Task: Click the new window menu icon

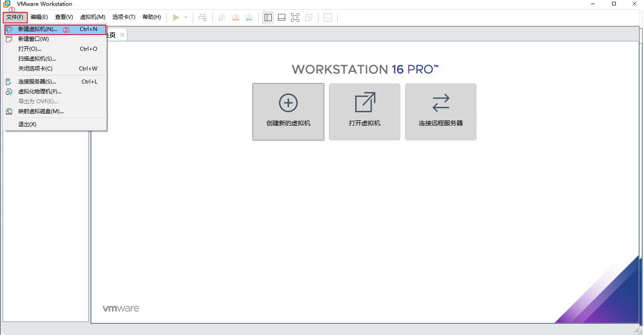Action: click(x=9, y=39)
